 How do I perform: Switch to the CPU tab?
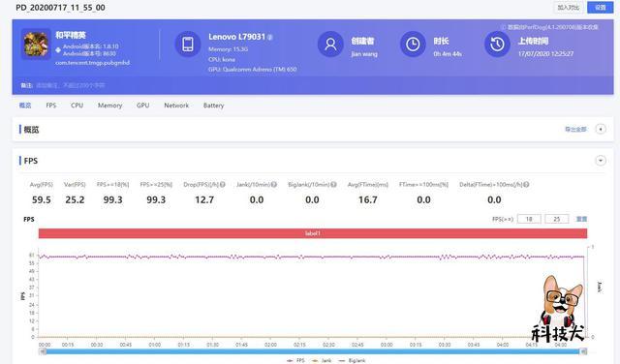[x=77, y=106]
